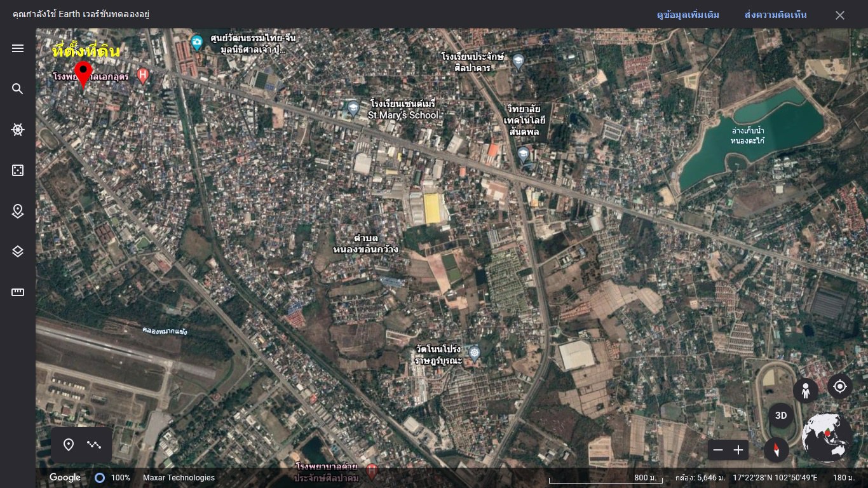Toggle the 3D view button
This screenshot has width=868, height=488.
coord(781,416)
